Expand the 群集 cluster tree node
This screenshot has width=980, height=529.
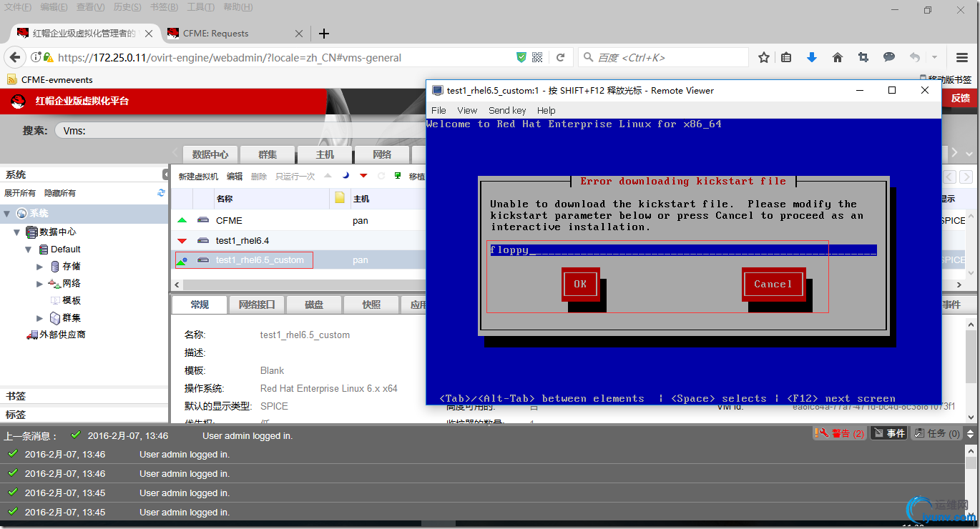pyautogui.click(x=40, y=318)
